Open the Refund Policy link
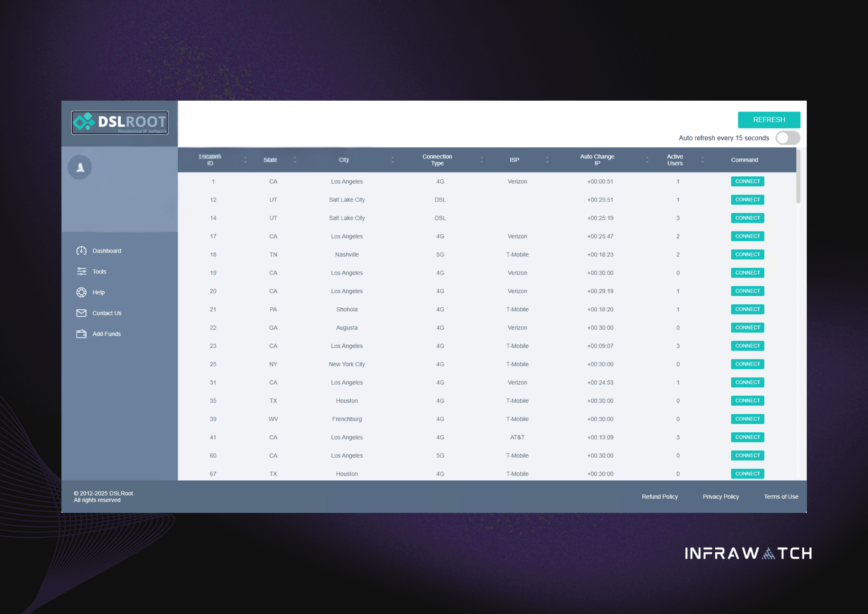Image resolution: width=868 pixels, height=614 pixels. pos(660,497)
